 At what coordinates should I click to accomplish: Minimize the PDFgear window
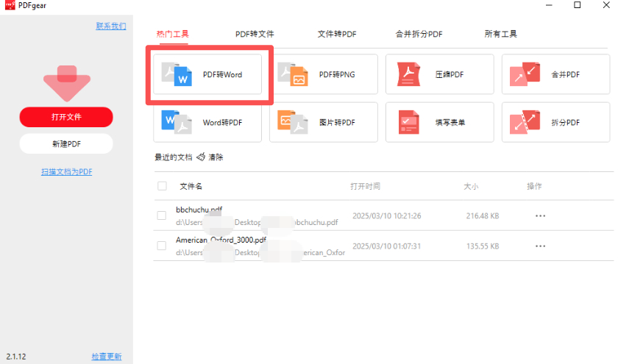click(x=549, y=5)
